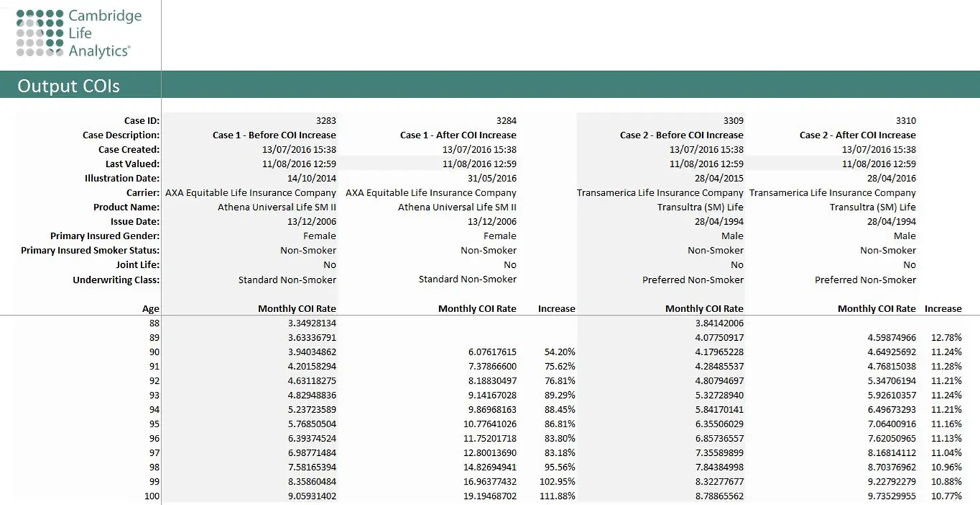Select COI rate 7.58165394

[x=312, y=467]
